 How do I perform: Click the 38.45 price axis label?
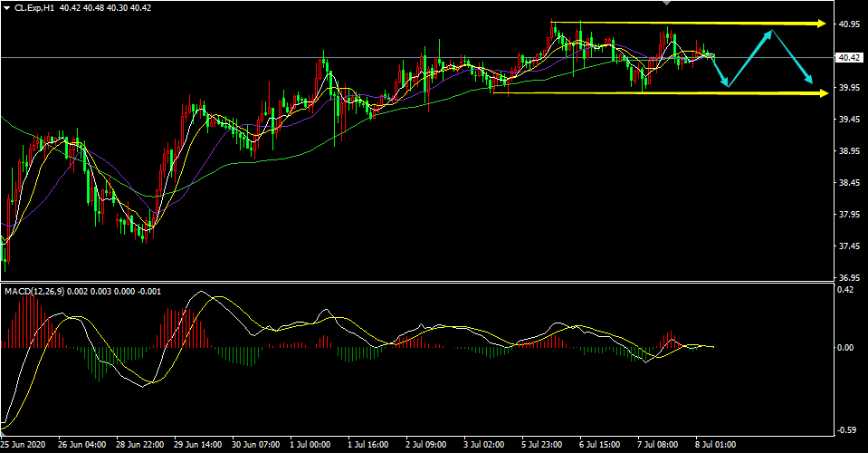(850, 182)
